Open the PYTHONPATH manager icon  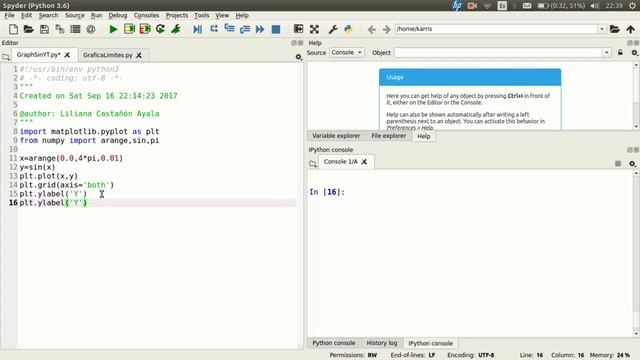pos(348,29)
